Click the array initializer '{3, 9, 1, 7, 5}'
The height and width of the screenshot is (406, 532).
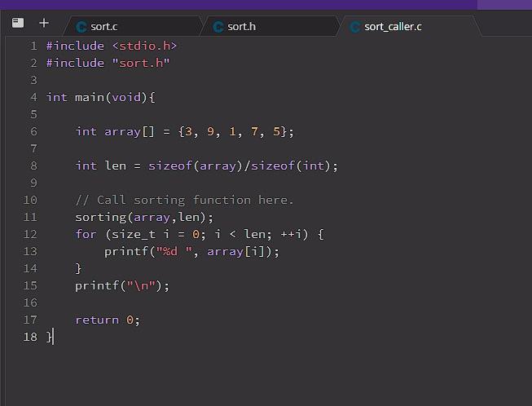click(x=233, y=131)
